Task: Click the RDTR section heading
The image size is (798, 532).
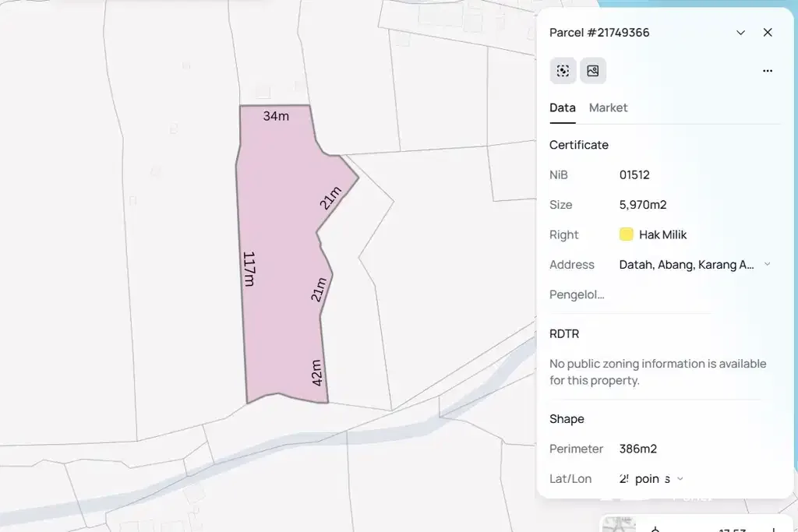Action: 564,334
